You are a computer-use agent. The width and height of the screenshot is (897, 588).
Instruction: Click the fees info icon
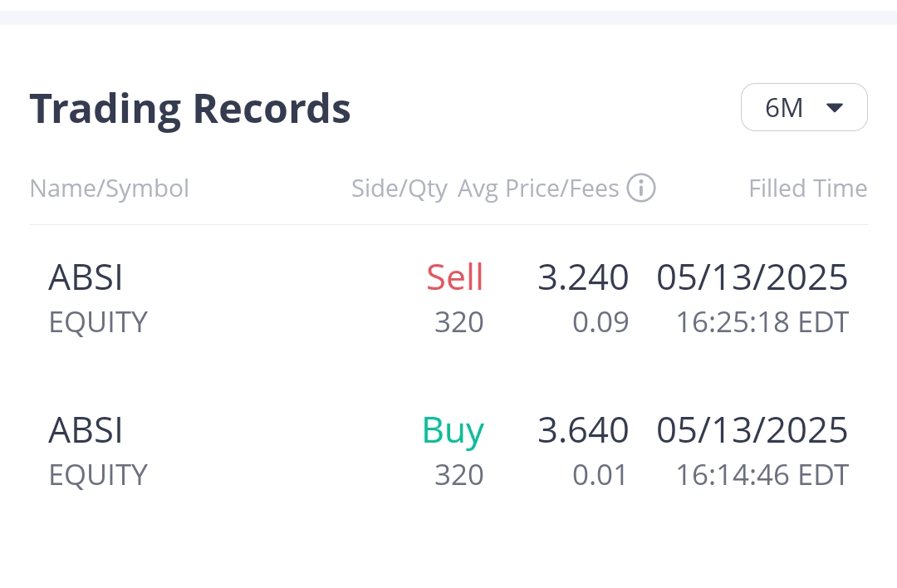pyautogui.click(x=641, y=189)
